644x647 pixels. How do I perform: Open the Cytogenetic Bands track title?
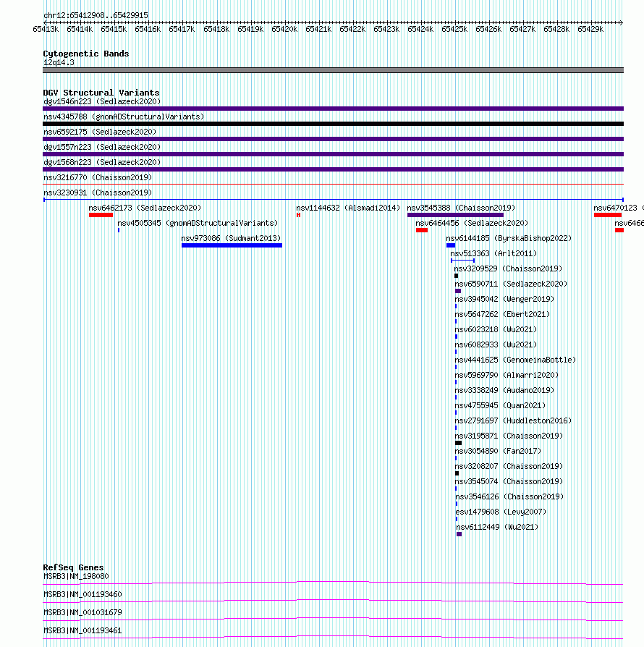tap(86, 54)
